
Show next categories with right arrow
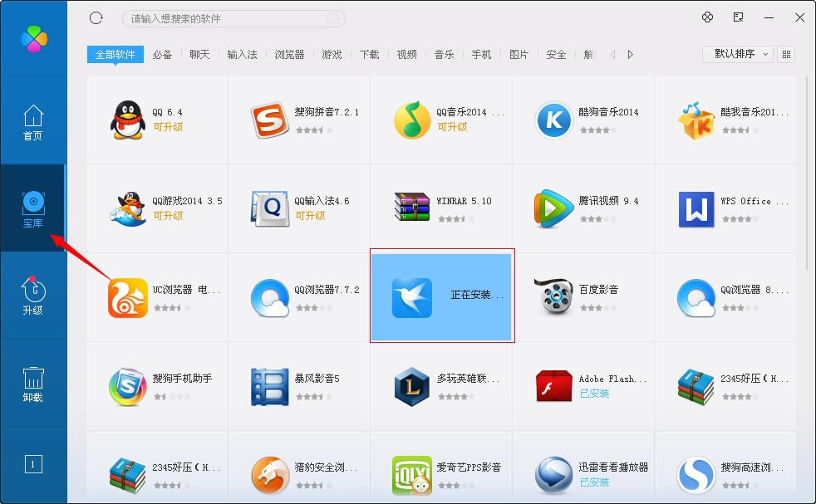point(630,54)
